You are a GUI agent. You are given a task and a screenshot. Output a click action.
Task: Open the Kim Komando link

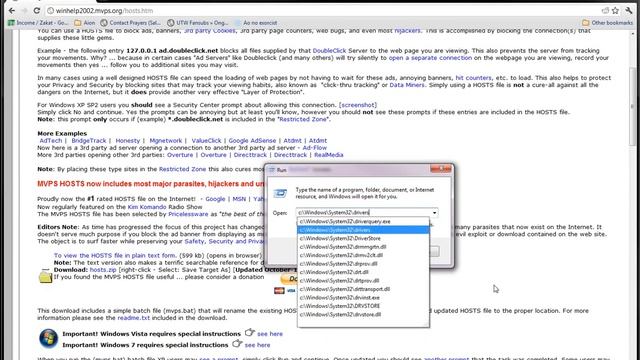pos(147,207)
